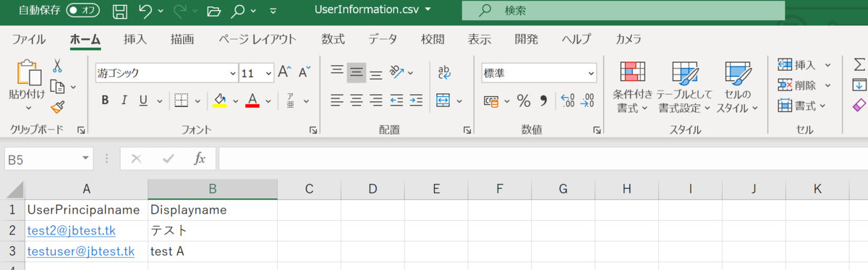The width and height of the screenshot is (868, 270).
Task: Toggle middle vertical alignment
Action: 357,72
